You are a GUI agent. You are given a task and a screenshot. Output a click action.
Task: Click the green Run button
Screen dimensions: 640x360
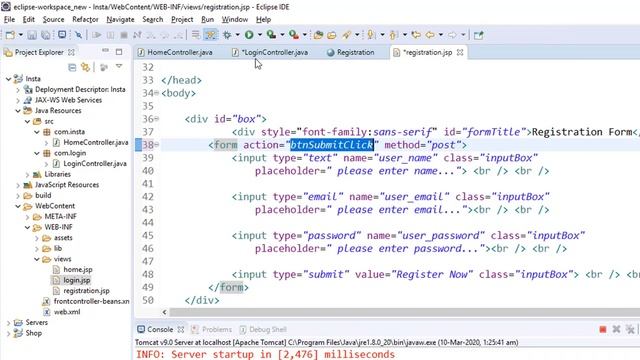249,35
